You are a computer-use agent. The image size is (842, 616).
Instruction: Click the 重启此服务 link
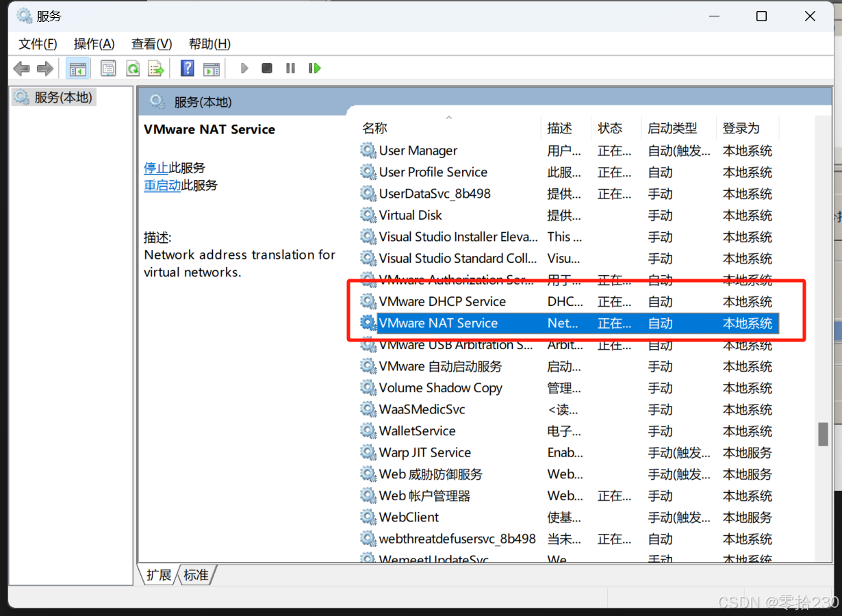162,185
